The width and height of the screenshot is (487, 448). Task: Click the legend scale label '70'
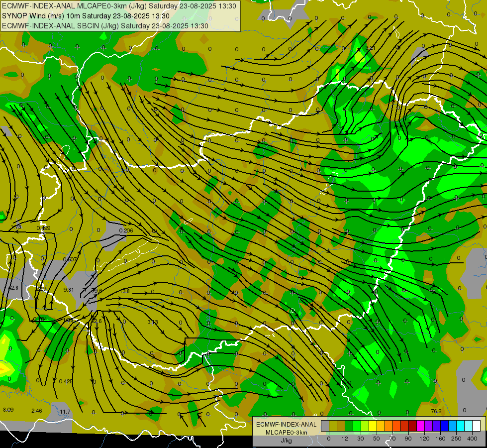[x=392, y=439]
